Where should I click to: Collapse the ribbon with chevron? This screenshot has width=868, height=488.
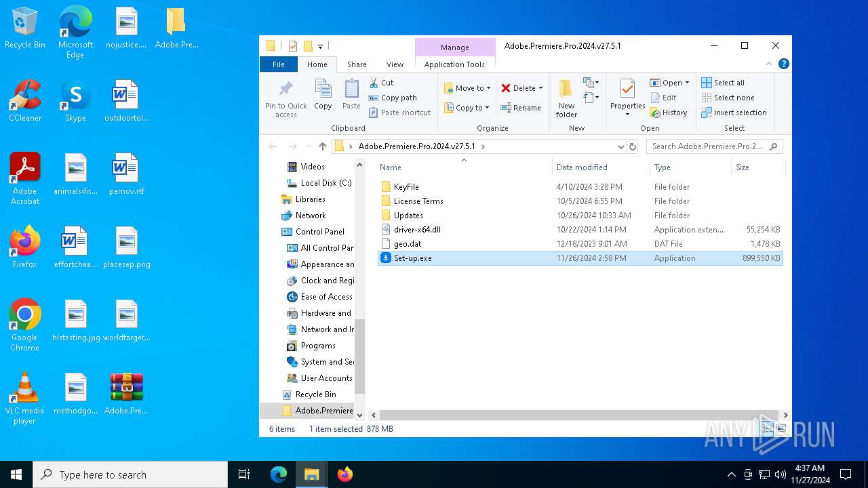pyautogui.click(x=769, y=64)
